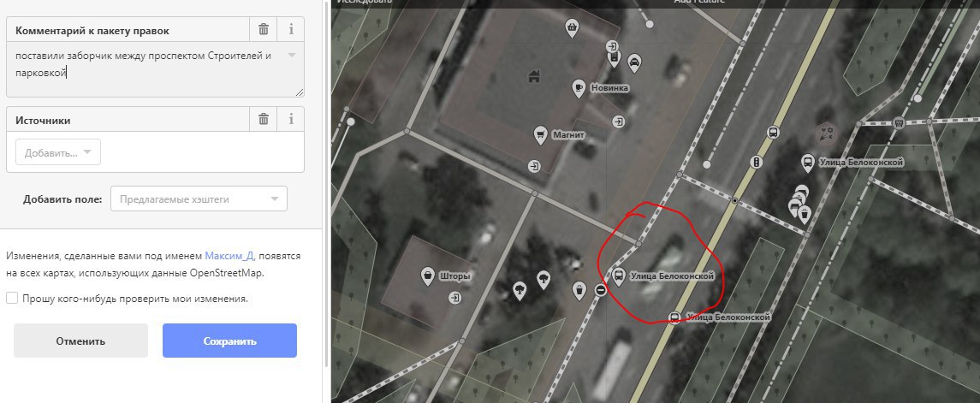This screenshot has width=980, height=403.
Task: Select the Новинка cafe marker
Action: (579, 88)
